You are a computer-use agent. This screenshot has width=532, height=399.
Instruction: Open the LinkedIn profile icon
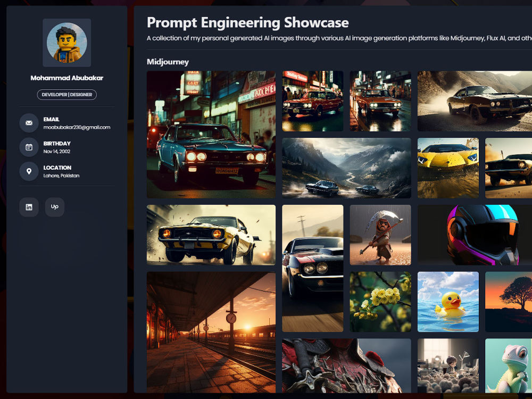[x=29, y=207]
